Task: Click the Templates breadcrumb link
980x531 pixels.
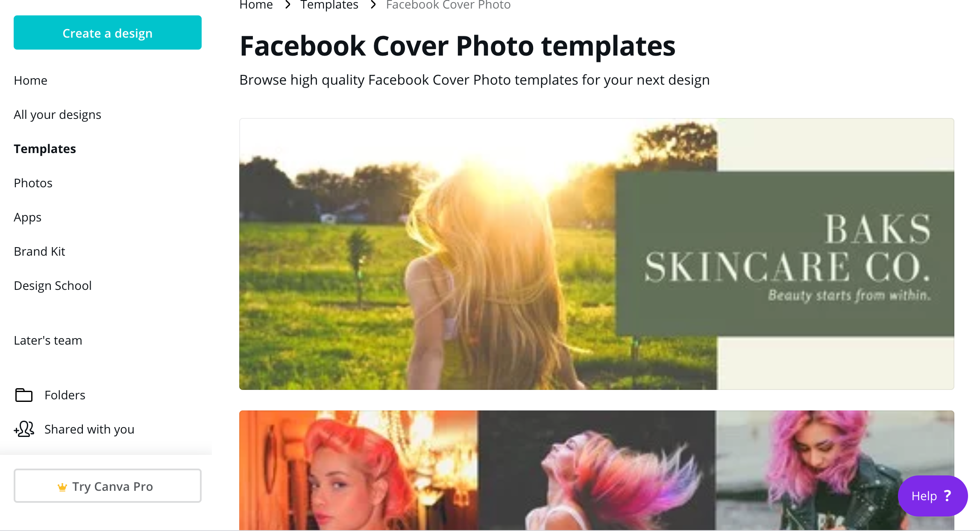Action: point(329,5)
